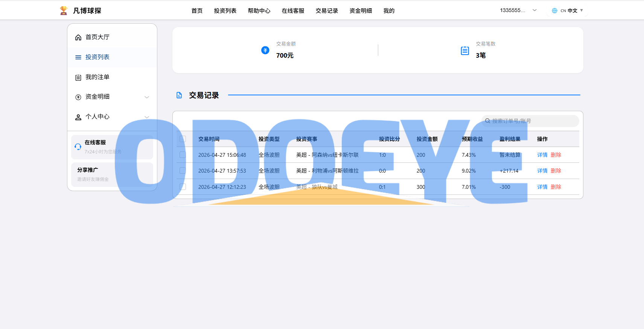This screenshot has height=329, width=644.
Task: Open the 分享推广 sidebar card
Action: pyautogui.click(x=112, y=174)
